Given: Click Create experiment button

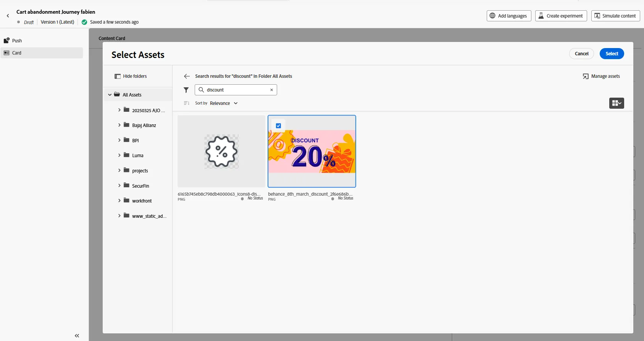Looking at the screenshot, I should point(561,16).
